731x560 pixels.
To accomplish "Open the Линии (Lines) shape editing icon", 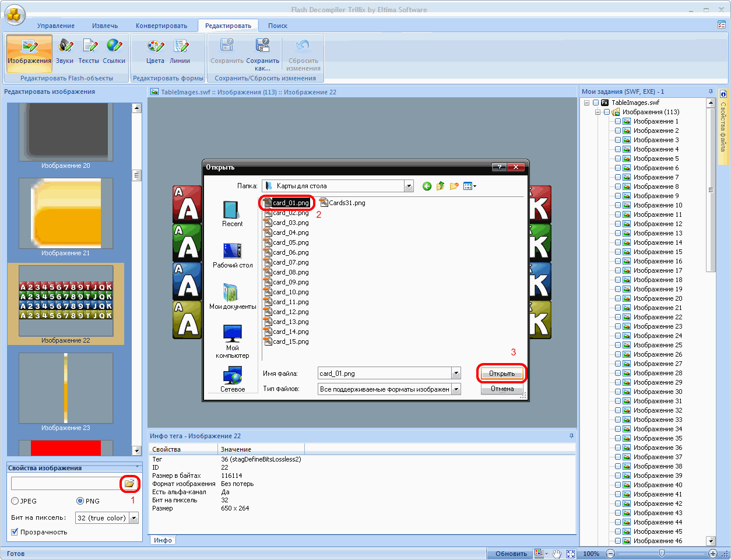I will pos(180,50).
